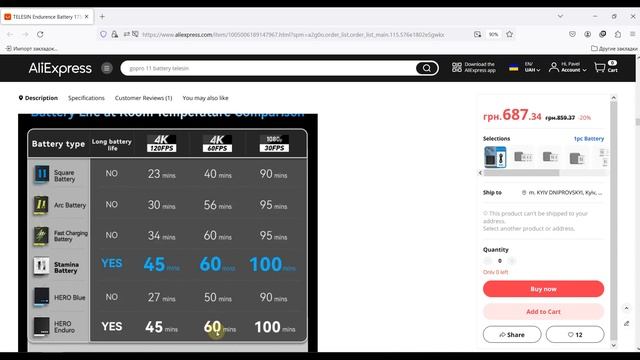
Task: Click the Square Battery row label
Action: click(64, 176)
